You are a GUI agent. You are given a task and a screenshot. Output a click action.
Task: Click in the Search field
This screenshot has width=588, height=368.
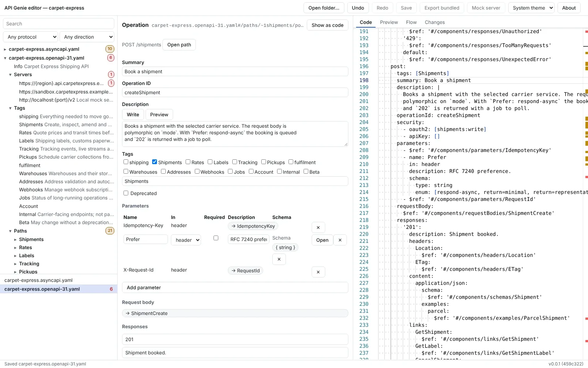(58, 24)
